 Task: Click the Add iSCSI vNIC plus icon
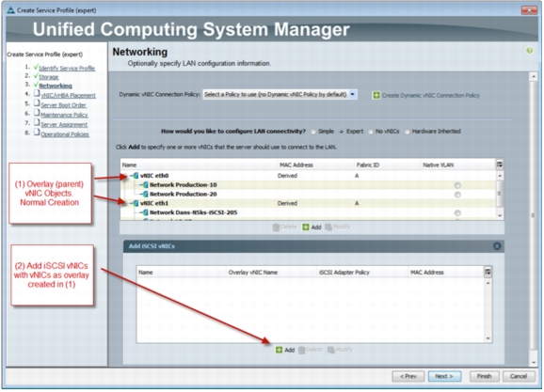(279, 350)
